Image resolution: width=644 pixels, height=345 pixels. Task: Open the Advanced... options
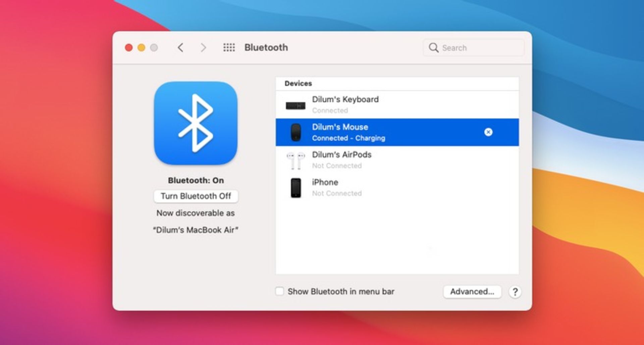coord(472,292)
